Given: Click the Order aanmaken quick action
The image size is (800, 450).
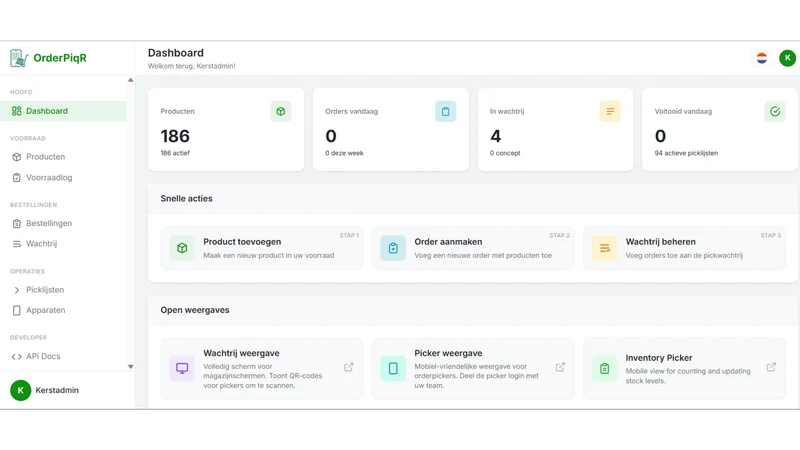Looking at the screenshot, I should [x=473, y=248].
